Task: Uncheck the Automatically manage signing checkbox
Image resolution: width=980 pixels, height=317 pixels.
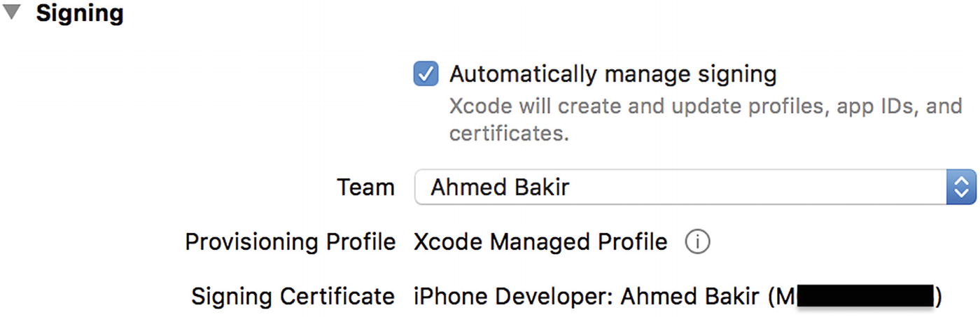Action: pyautogui.click(x=426, y=73)
